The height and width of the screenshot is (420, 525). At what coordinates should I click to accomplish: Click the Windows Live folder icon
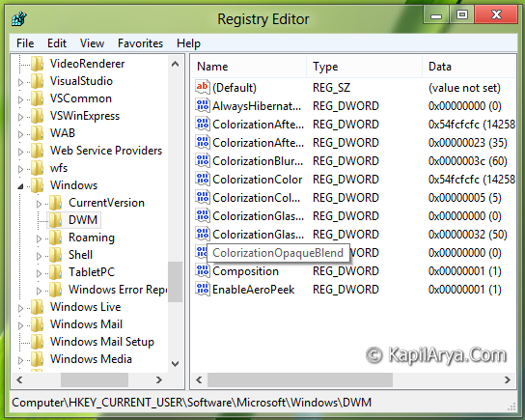click(38, 307)
